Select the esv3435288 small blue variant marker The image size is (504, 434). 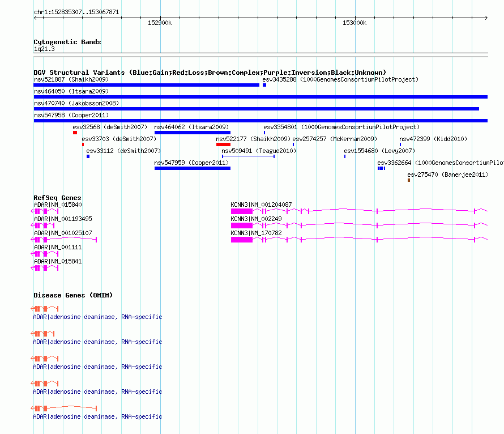point(264,85)
